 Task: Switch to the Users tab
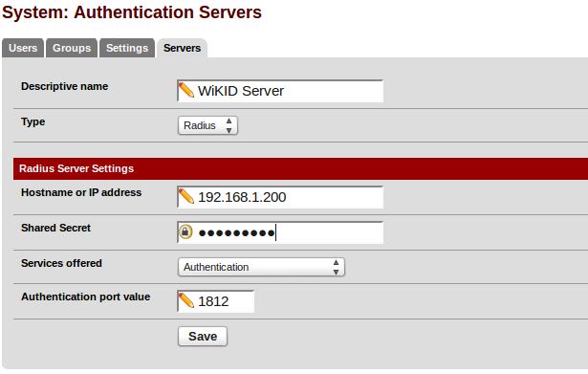click(23, 48)
